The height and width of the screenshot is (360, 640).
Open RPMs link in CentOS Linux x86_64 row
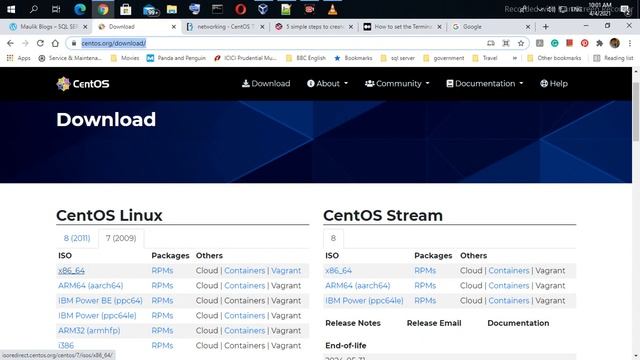pyautogui.click(x=162, y=271)
